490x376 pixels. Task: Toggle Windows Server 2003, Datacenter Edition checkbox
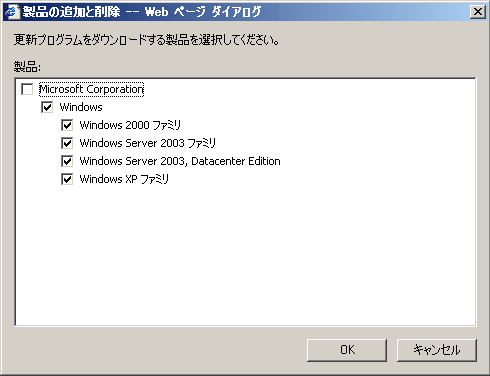tap(67, 161)
